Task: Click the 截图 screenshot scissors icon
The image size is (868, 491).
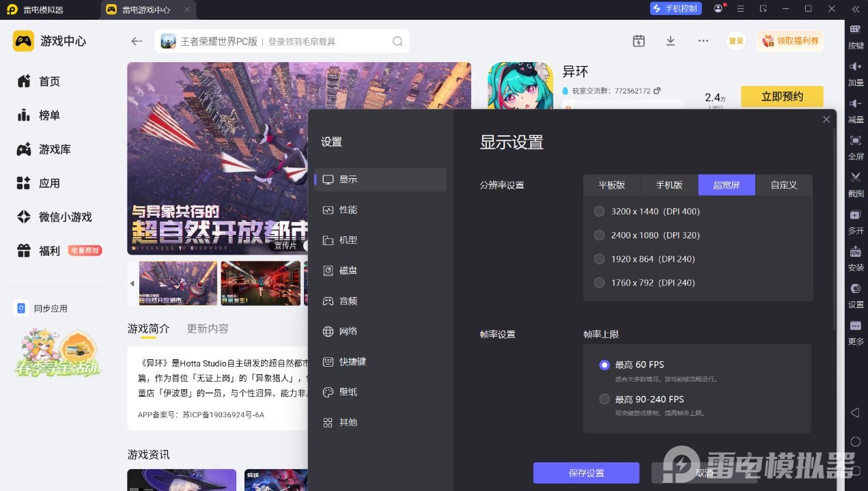Action: pyautogui.click(x=855, y=178)
